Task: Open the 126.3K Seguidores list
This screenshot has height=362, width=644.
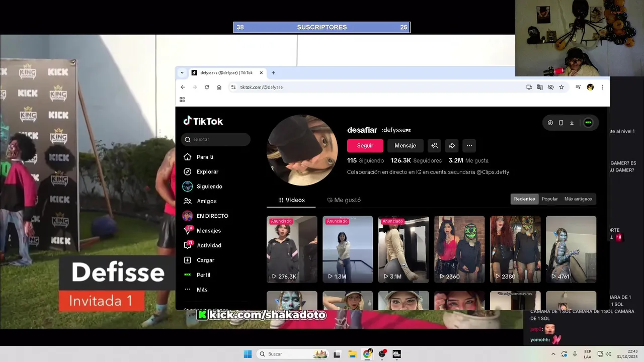Action: pyautogui.click(x=416, y=161)
